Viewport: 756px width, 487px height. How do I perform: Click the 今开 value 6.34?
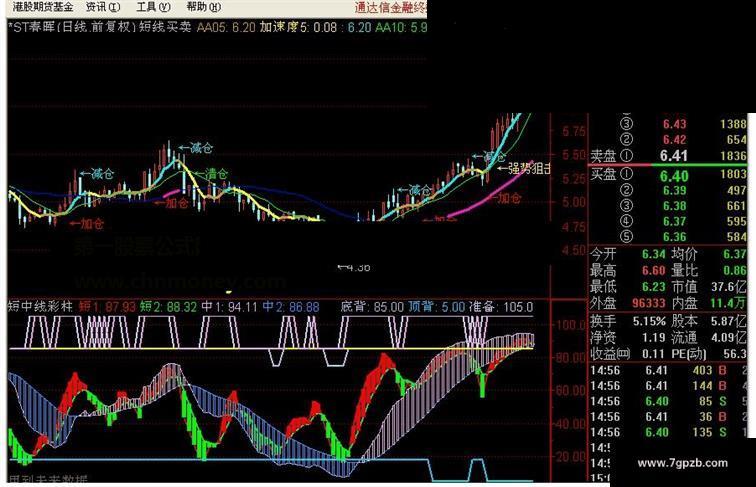pos(653,254)
